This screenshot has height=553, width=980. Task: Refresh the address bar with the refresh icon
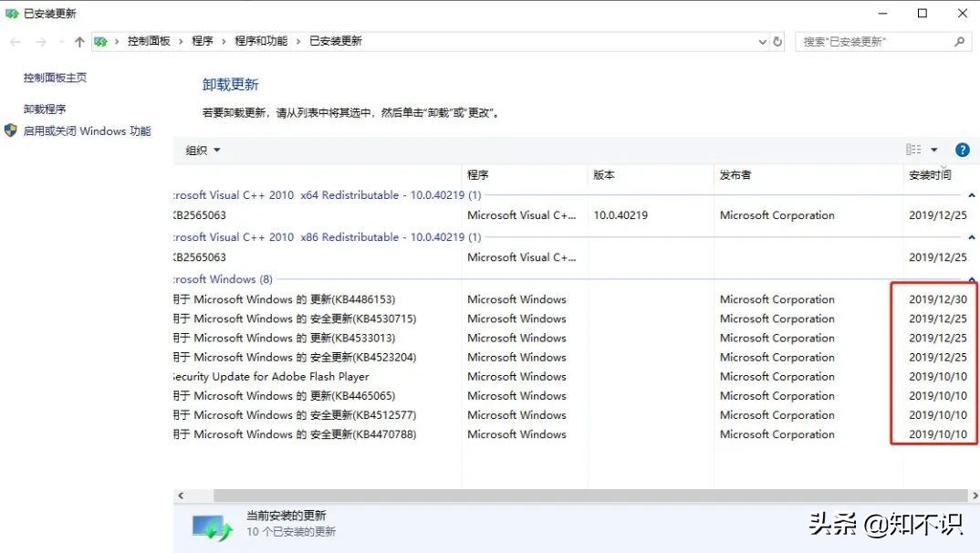777,41
